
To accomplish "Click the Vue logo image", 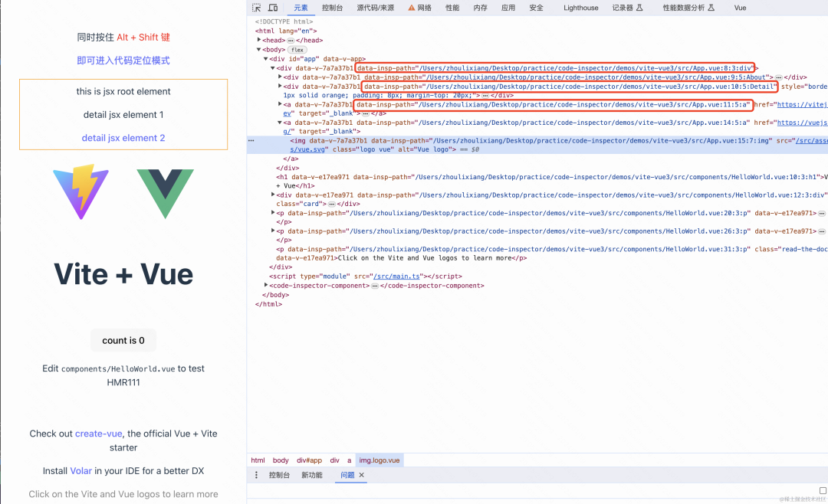I will click(166, 193).
